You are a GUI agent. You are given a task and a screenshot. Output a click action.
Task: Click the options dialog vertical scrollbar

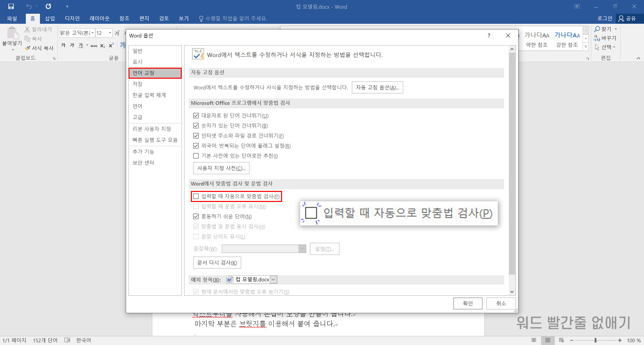point(512,164)
